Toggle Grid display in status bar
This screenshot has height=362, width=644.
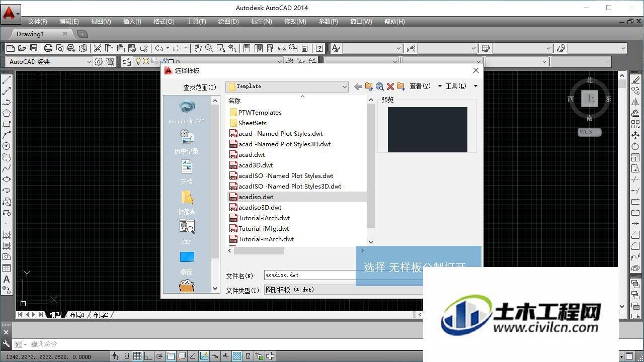pos(137,356)
